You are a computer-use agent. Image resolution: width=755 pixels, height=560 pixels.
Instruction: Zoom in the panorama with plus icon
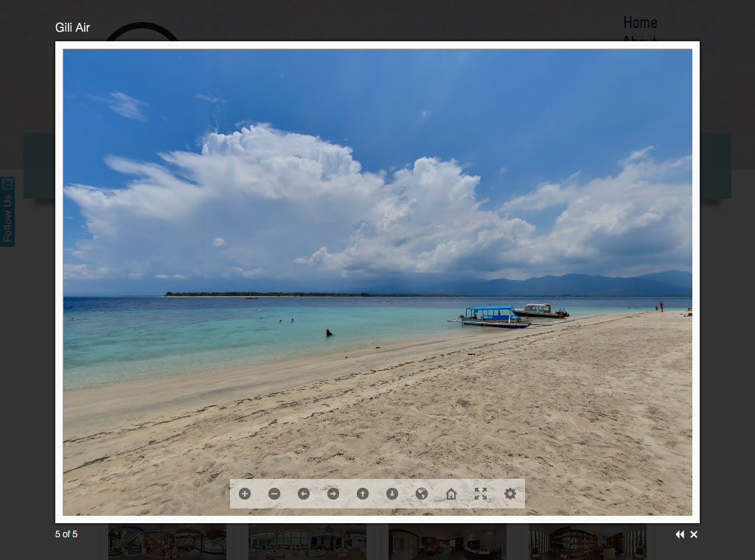245,494
